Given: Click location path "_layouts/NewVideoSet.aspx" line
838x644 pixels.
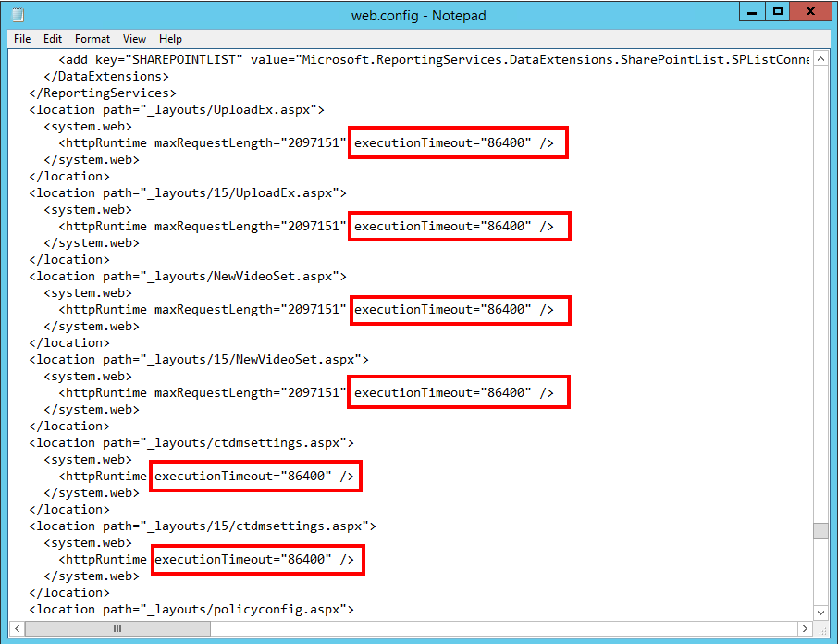Looking at the screenshot, I should tap(188, 277).
